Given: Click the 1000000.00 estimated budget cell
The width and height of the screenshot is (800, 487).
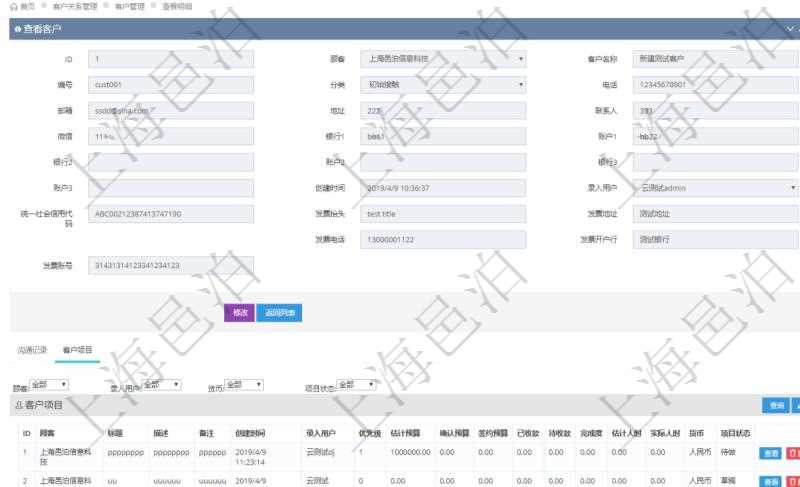Looking at the screenshot, I should [410, 452].
